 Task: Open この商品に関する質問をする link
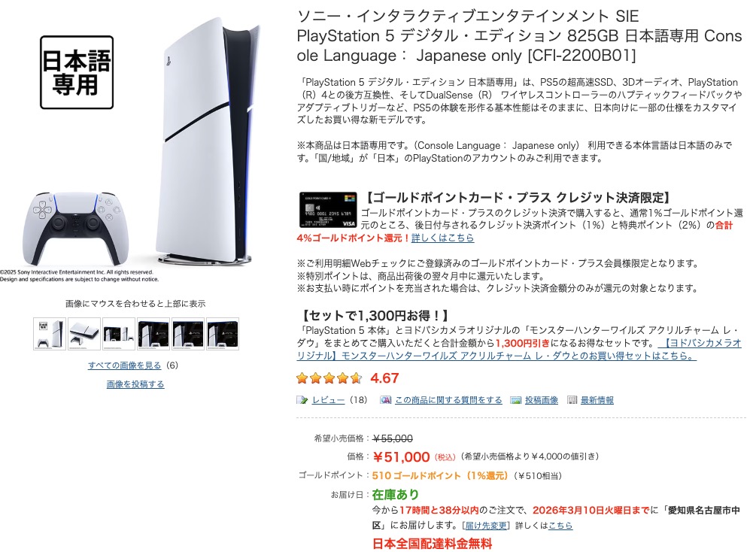pos(448,400)
